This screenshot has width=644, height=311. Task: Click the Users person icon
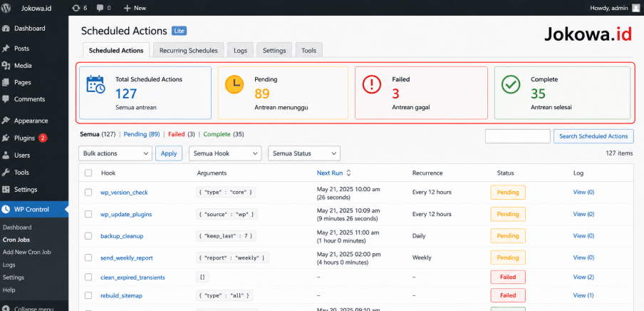click(6, 155)
